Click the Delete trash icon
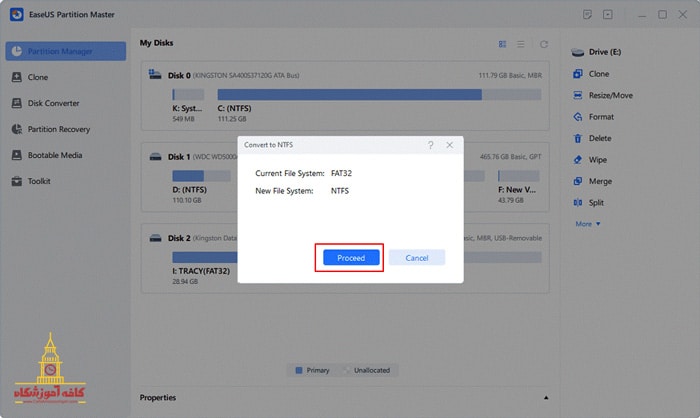700x418 pixels. click(x=578, y=138)
